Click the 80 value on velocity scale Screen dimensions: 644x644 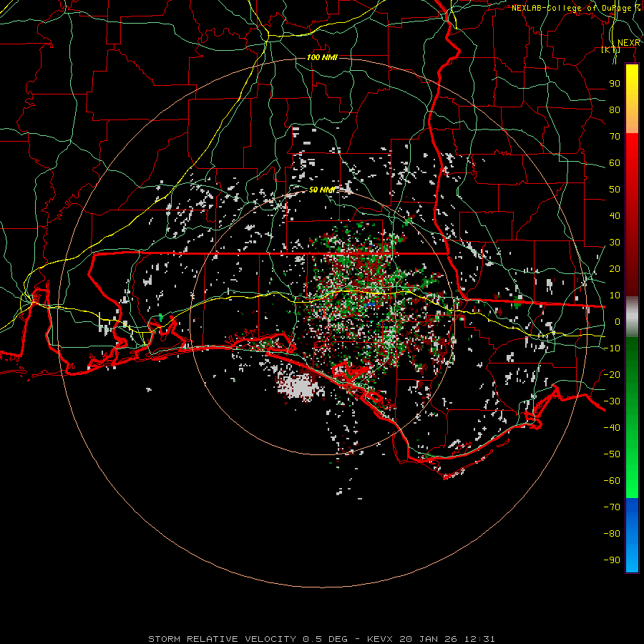pyautogui.click(x=615, y=109)
